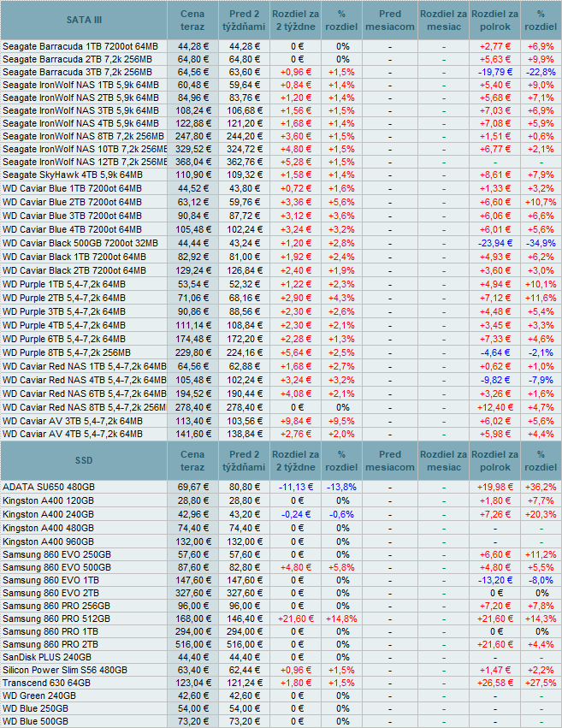The image size is (562, 728).
Task: Click the SSD section header
Action: (x=84, y=460)
